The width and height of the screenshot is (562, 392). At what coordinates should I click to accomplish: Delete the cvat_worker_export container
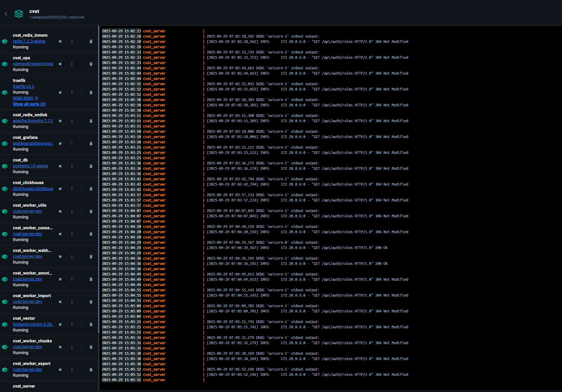coord(91,370)
